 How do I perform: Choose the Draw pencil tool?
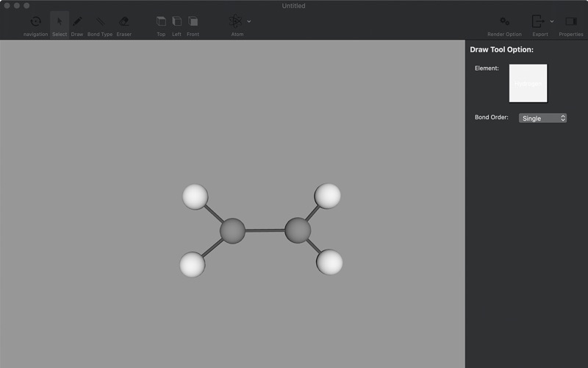click(77, 22)
